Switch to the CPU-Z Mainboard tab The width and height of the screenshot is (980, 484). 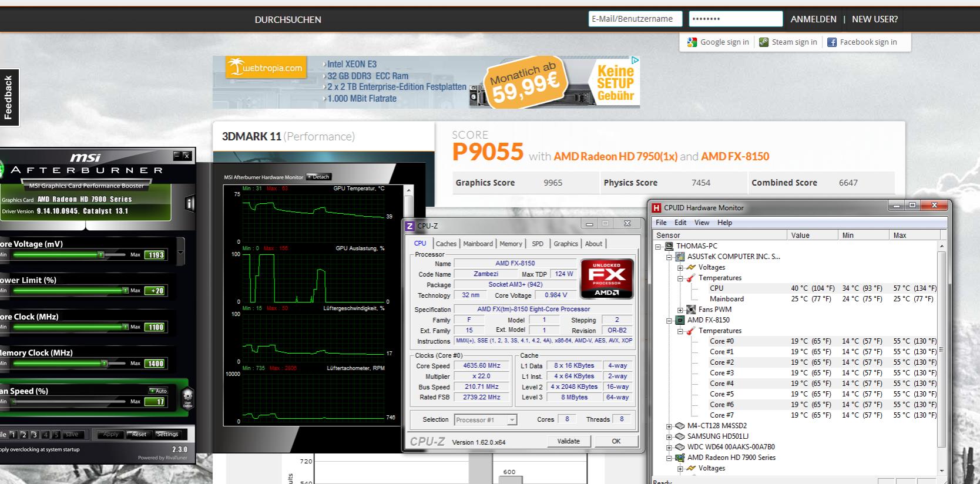[x=478, y=244]
